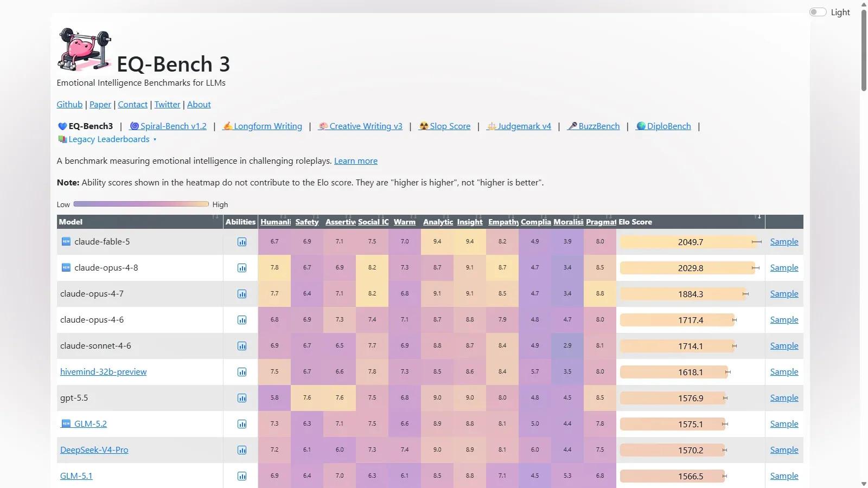This screenshot has height=488, width=868.
Task: Sort by Compliant ability column
Action: (x=535, y=222)
